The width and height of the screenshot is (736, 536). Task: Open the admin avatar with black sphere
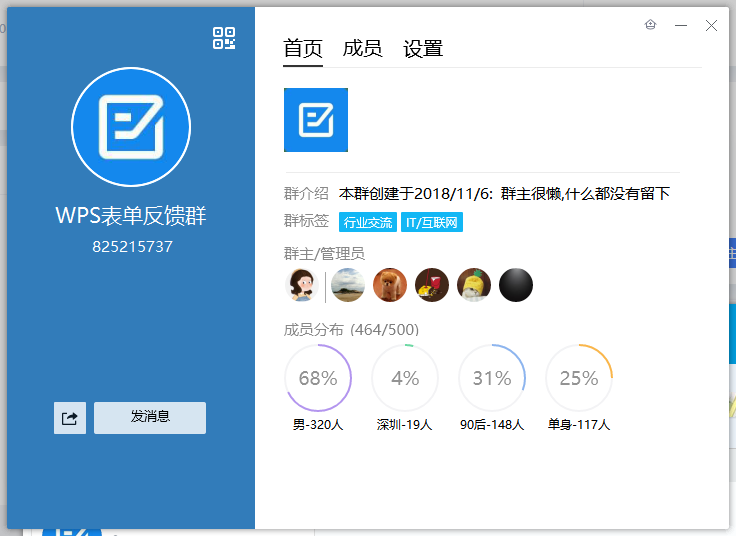[x=516, y=285]
